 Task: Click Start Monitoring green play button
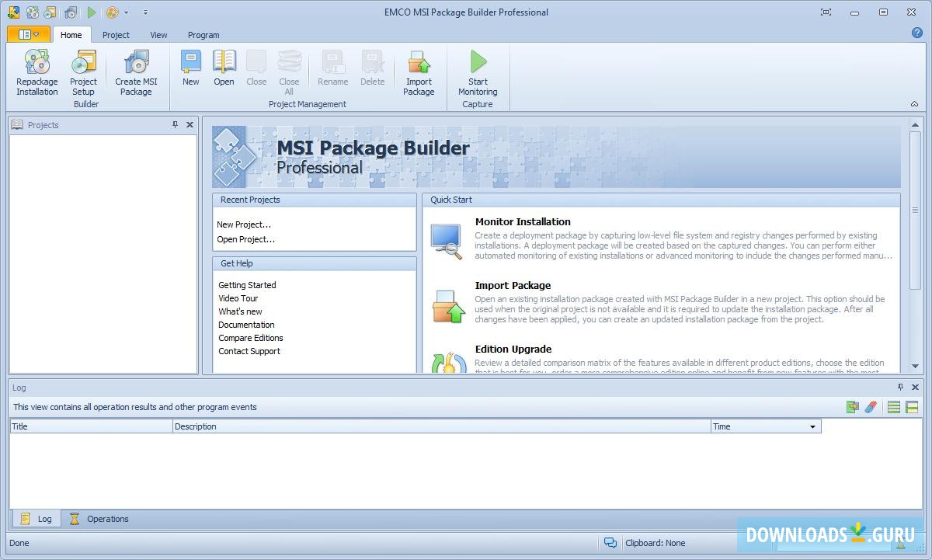(x=478, y=74)
